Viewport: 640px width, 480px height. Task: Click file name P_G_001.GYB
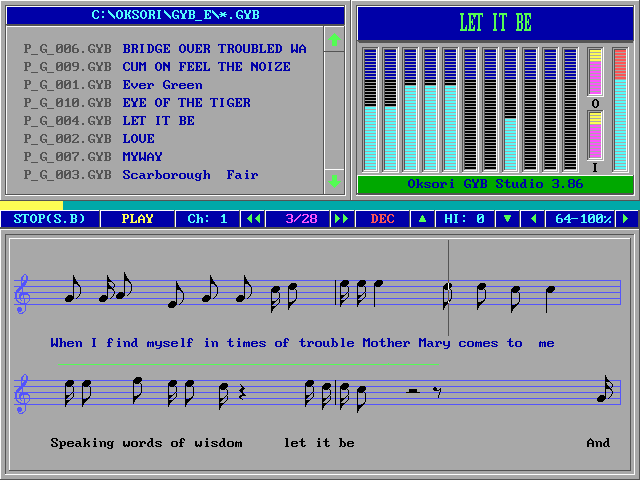click(x=67, y=84)
